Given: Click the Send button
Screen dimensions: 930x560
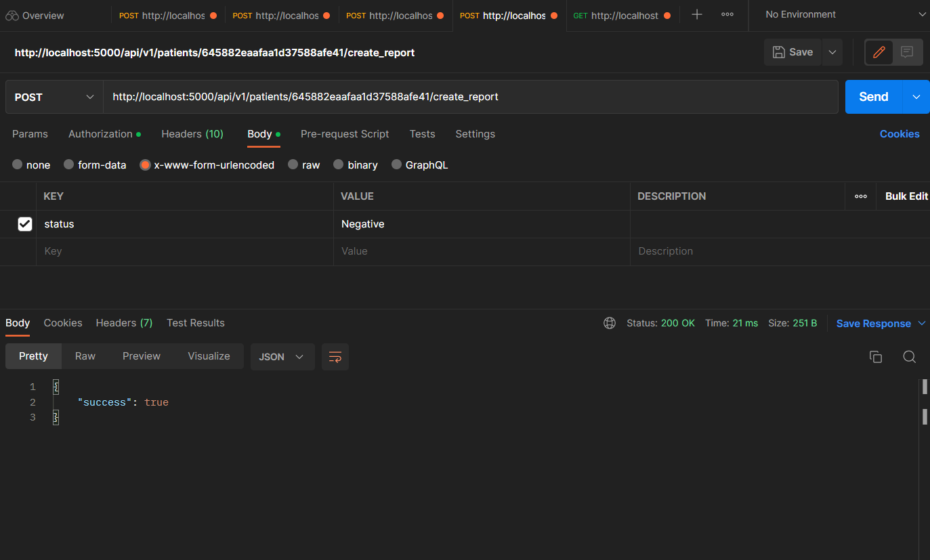Looking at the screenshot, I should (x=872, y=96).
